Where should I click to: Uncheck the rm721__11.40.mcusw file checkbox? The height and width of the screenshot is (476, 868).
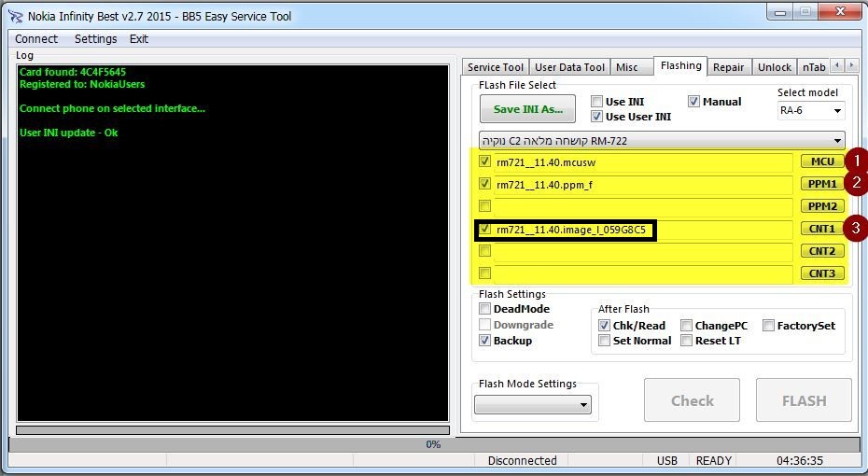tap(485, 161)
